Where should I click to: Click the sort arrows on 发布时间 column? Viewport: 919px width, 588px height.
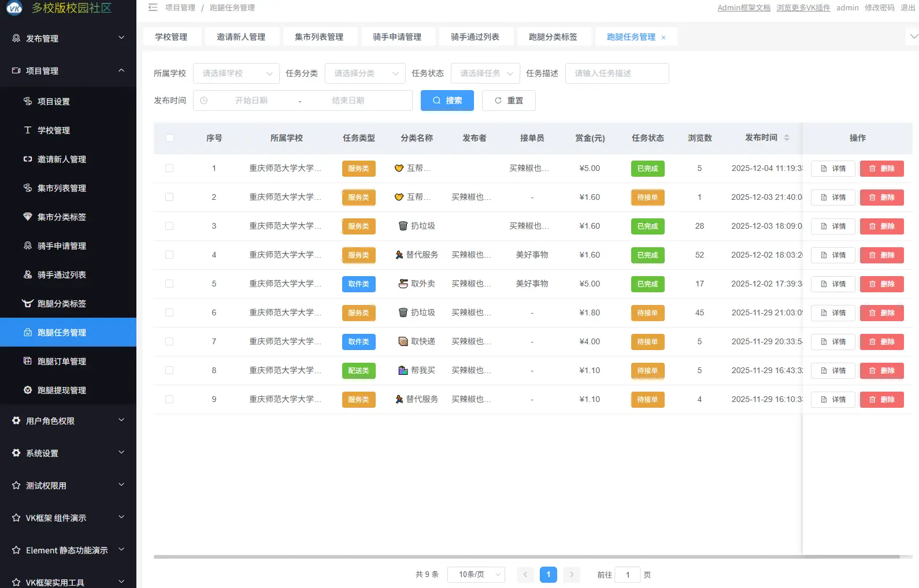786,138
